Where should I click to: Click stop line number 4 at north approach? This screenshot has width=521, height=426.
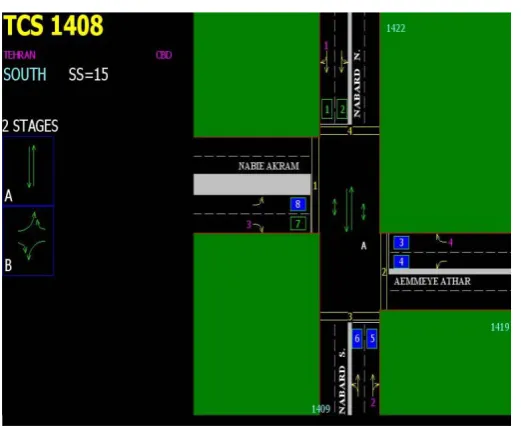(350, 131)
